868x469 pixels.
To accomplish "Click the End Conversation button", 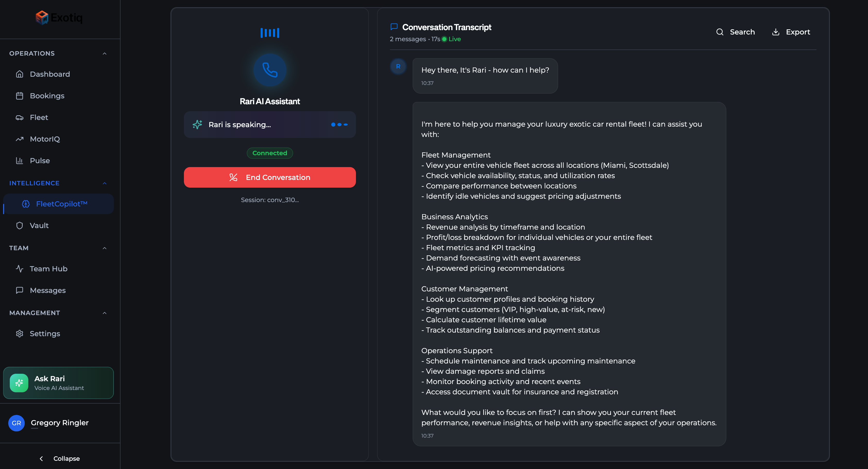I will (x=270, y=177).
